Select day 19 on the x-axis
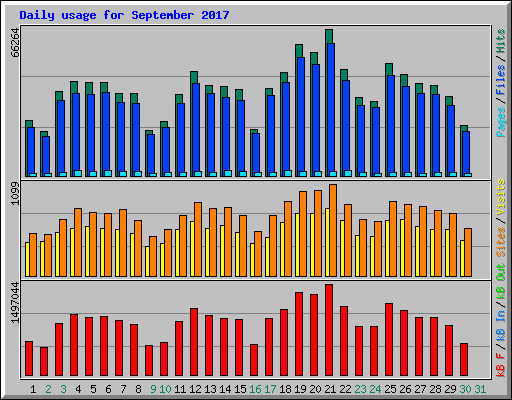This screenshot has width=512, height=400. pyautogui.click(x=300, y=389)
